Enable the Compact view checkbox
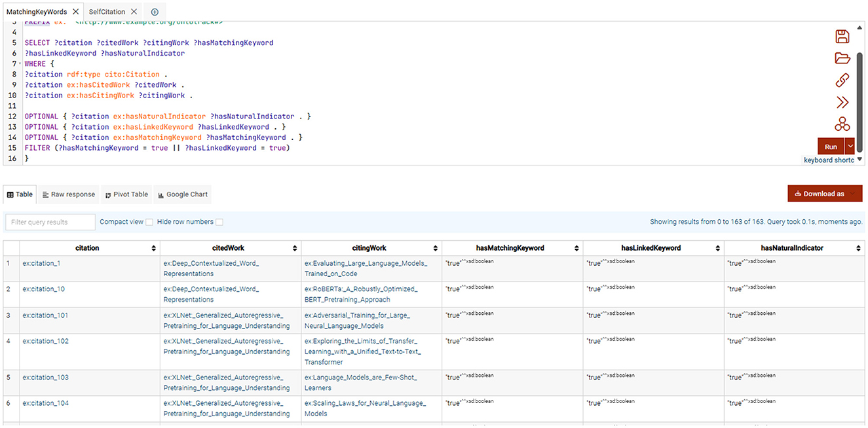The height and width of the screenshot is (428, 868). [149, 223]
